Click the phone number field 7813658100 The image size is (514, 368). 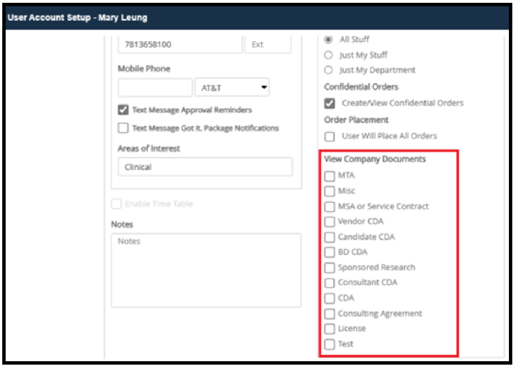click(x=180, y=44)
